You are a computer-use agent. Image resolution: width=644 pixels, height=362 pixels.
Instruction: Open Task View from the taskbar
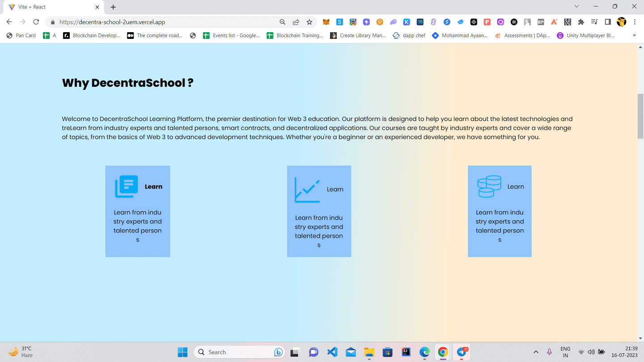coord(295,352)
